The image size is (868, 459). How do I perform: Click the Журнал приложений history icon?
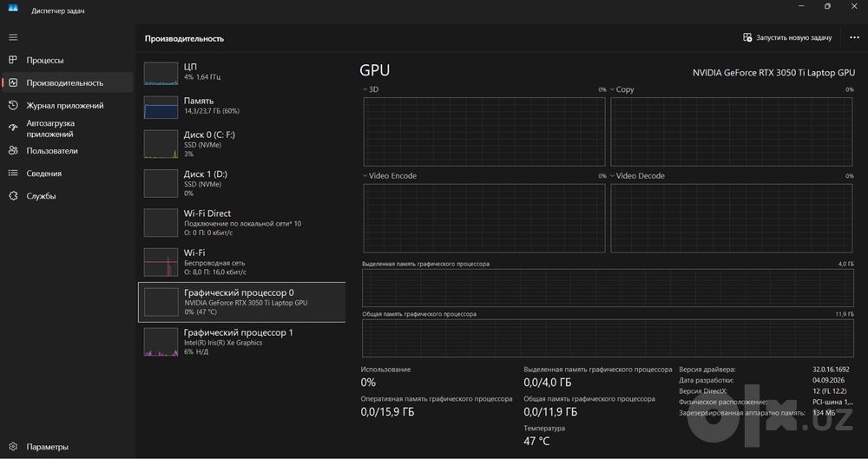pyautogui.click(x=13, y=105)
